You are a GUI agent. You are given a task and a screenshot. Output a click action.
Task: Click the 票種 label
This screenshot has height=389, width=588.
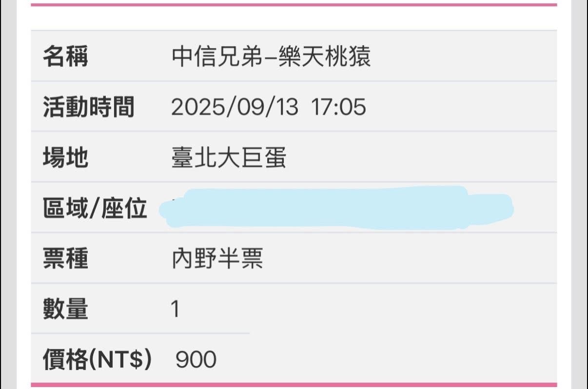65,258
